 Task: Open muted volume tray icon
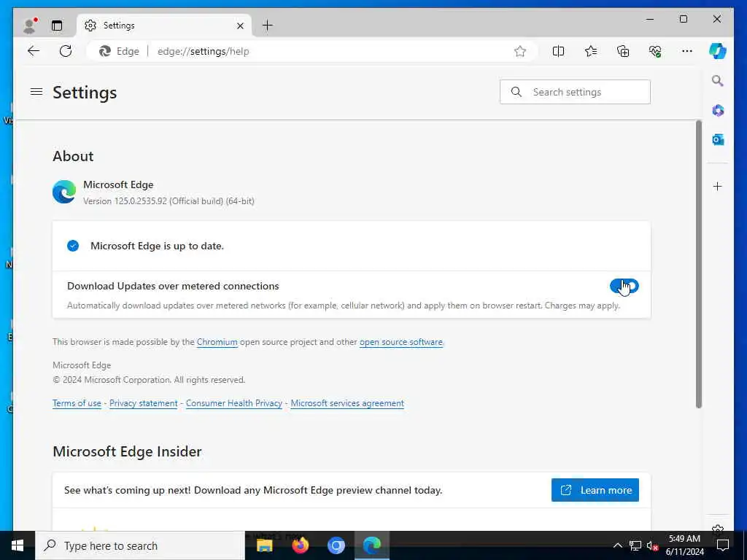(653, 545)
